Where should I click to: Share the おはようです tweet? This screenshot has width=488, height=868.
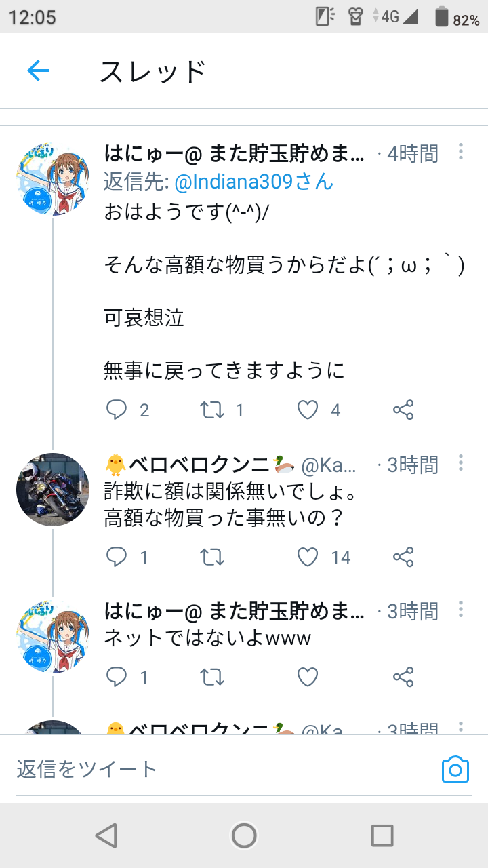pyautogui.click(x=403, y=410)
